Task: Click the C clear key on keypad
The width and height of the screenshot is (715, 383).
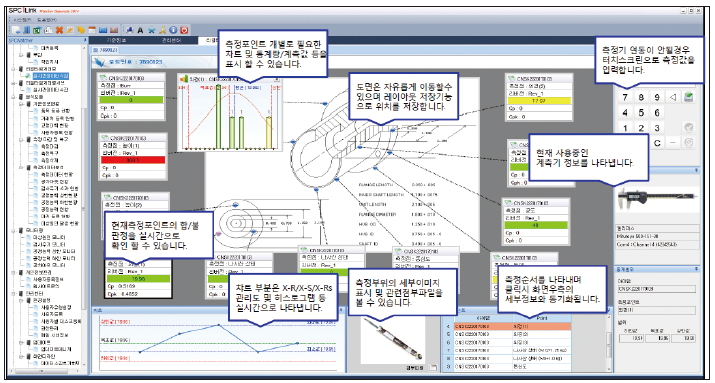Action: point(657,143)
